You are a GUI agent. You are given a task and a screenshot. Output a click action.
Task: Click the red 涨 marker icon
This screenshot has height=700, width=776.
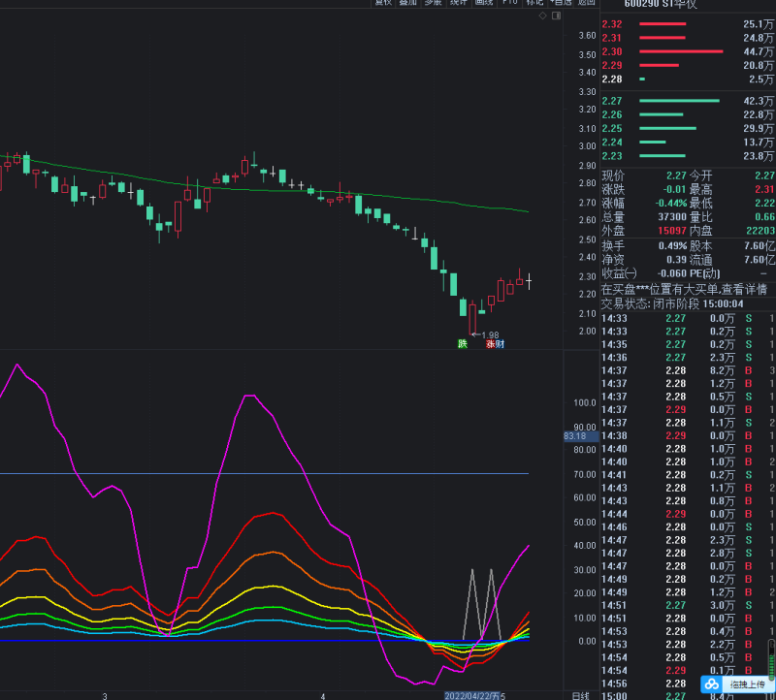point(490,343)
